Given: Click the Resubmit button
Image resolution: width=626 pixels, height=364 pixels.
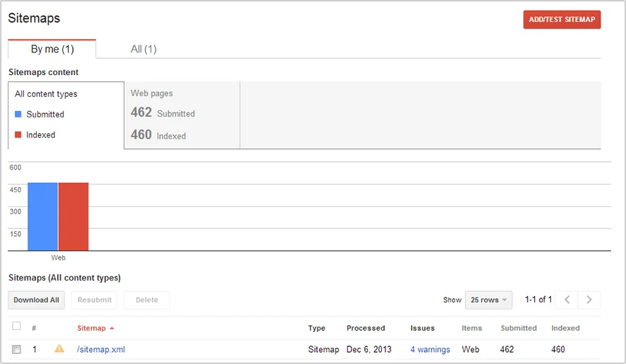Looking at the screenshot, I should pos(95,300).
